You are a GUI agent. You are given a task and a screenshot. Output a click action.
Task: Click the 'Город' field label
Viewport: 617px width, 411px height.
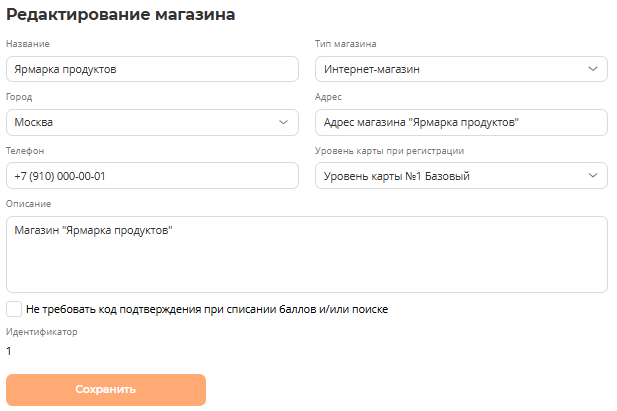(20, 97)
